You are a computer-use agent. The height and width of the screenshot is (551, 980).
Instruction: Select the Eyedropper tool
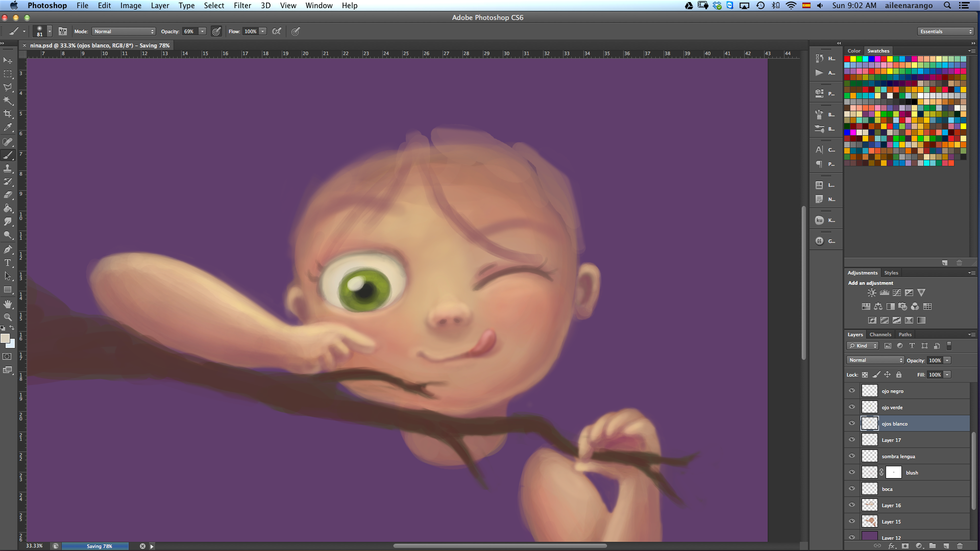[8, 128]
